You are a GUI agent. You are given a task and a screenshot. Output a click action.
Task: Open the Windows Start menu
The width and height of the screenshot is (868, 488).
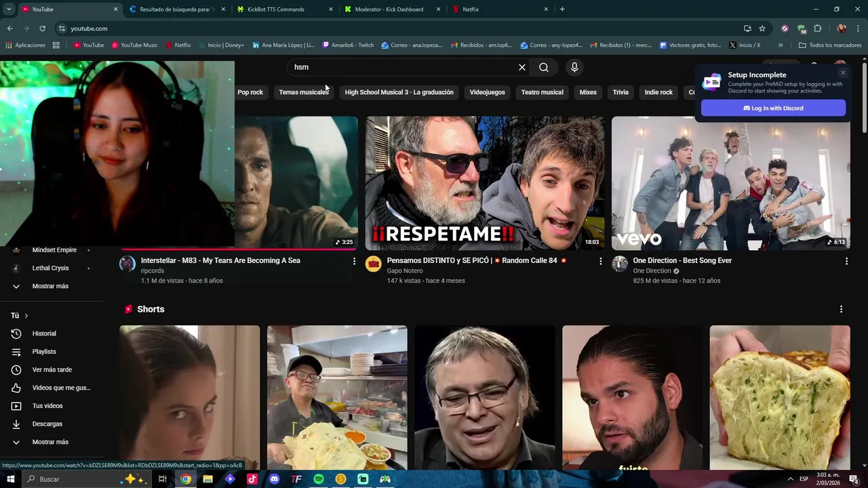(x=10, y=479)
